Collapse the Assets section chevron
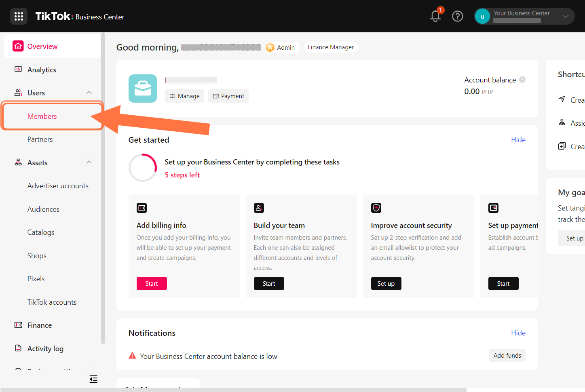Image resolution: width=585 pixels, height=392 pixels. point(89,162)
